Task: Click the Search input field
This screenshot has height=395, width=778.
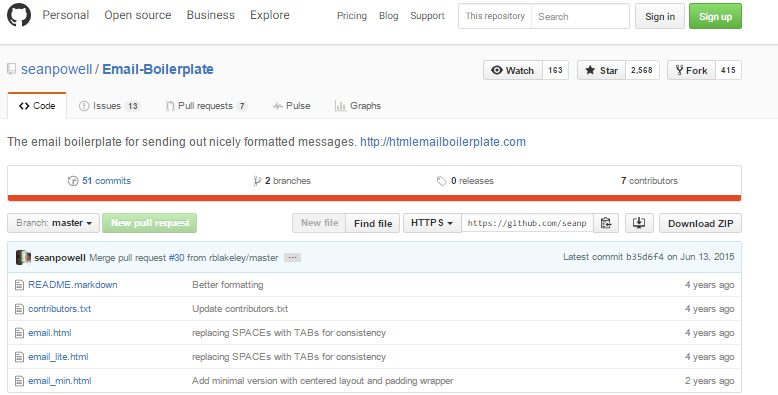Action: coord(580,16)
